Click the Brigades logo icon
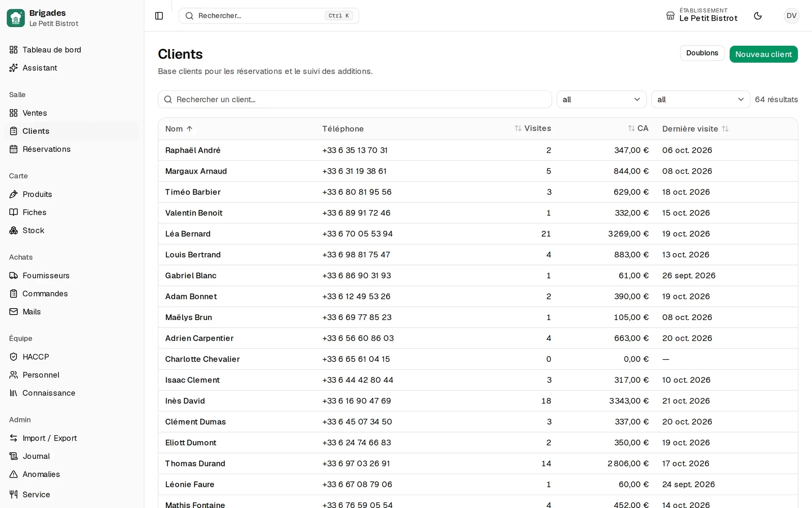812x508 pixels. point(16,18)
